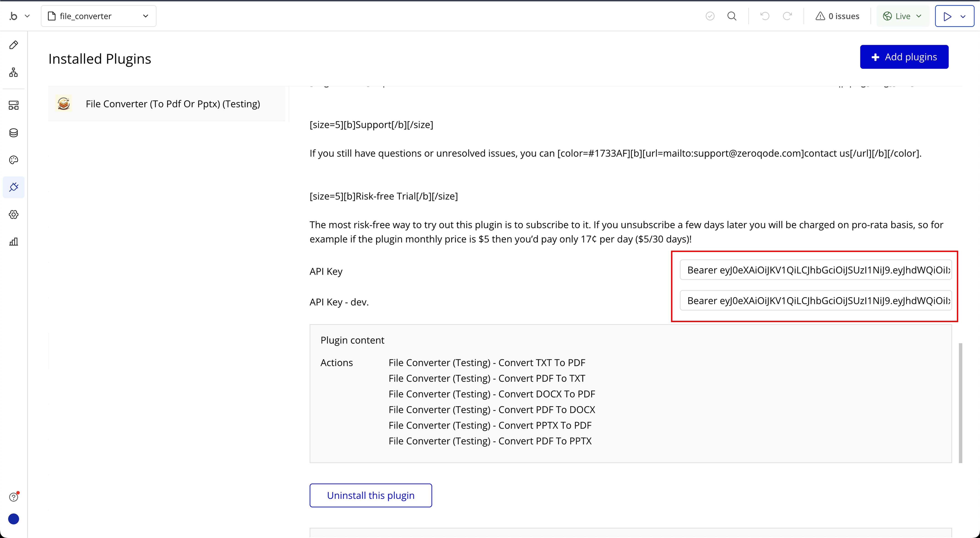Open the Styles palette icon
980x538 pixels.
(14, 160)
